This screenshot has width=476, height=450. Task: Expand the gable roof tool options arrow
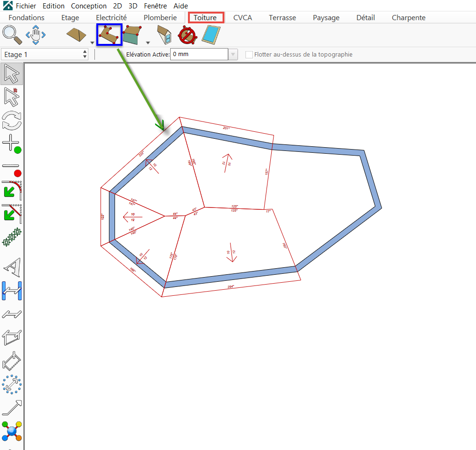click(x=148, y=43)
